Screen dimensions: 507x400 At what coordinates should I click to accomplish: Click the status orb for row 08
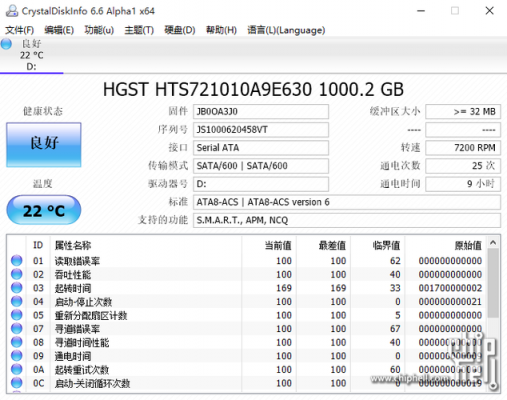pyautogui.click(x=16, y=342)
